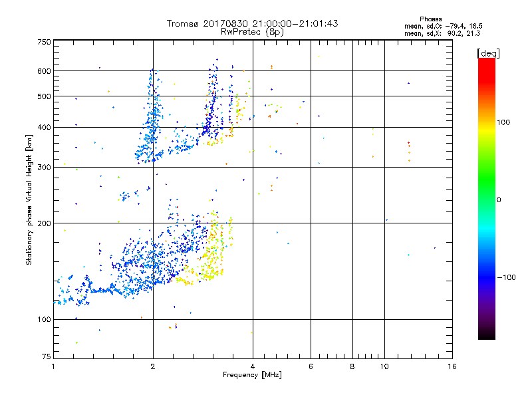Click the y-axis '200' tick label
This screenshot has width=532, height=399.
click(x=44, y=223)
